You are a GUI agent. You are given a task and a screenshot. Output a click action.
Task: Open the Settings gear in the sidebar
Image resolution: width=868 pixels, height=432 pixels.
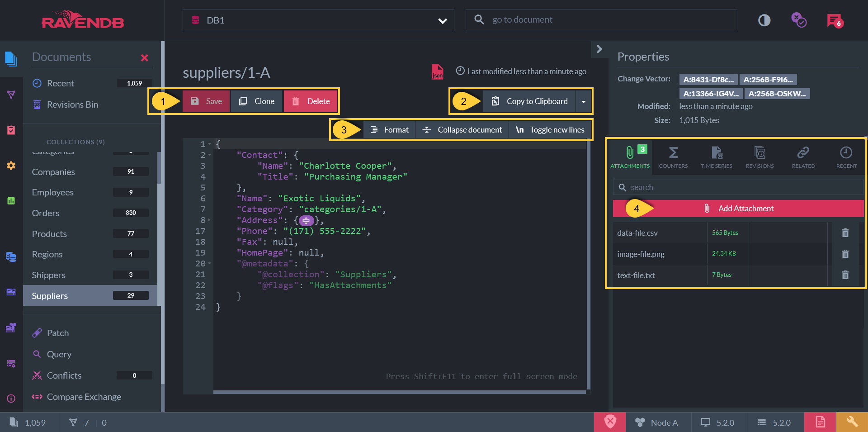point(11,166)
